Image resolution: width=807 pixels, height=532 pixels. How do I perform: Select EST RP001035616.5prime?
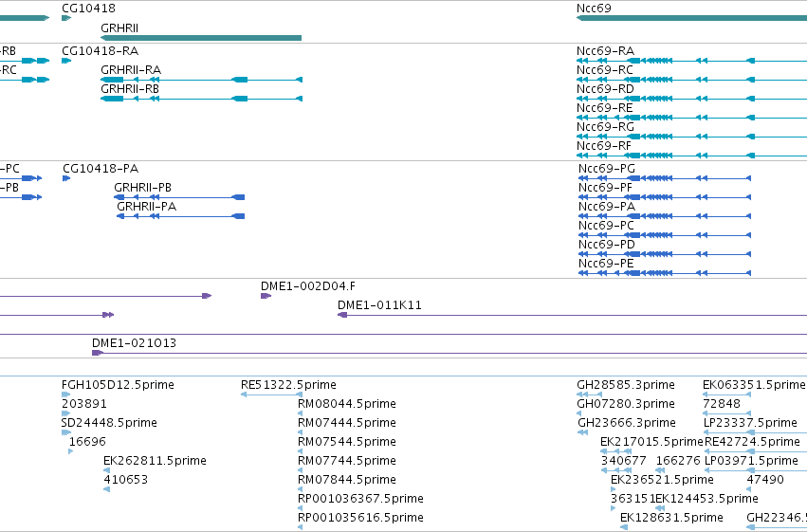(360, 518)
